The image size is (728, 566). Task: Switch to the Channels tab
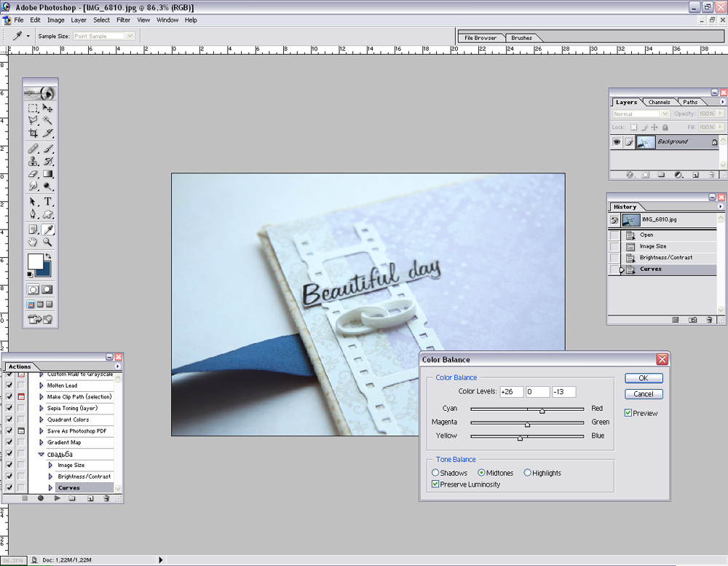point(659,102)
